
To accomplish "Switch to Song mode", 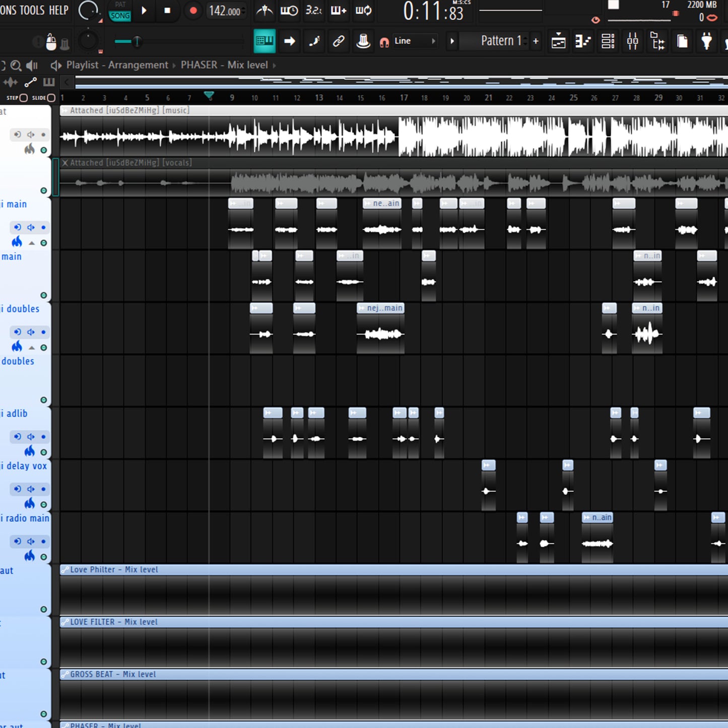I will (x=120, y=16).
